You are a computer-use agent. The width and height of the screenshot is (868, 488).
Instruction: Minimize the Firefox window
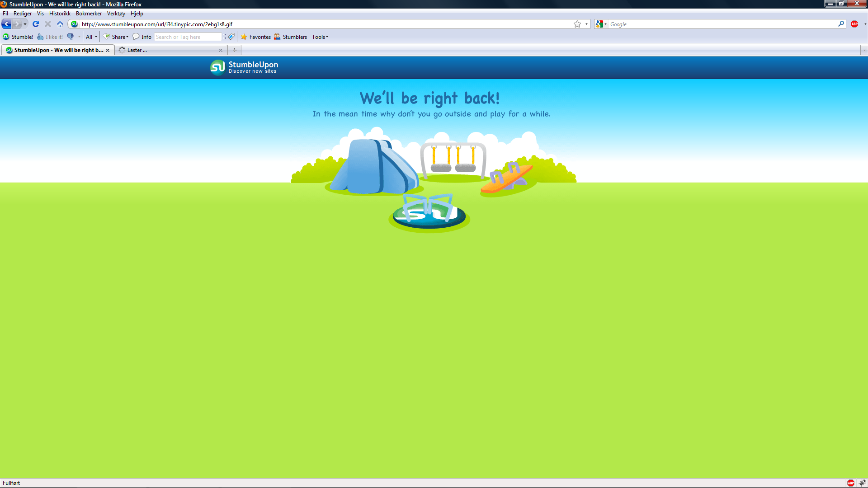click(x=830, y=4)
